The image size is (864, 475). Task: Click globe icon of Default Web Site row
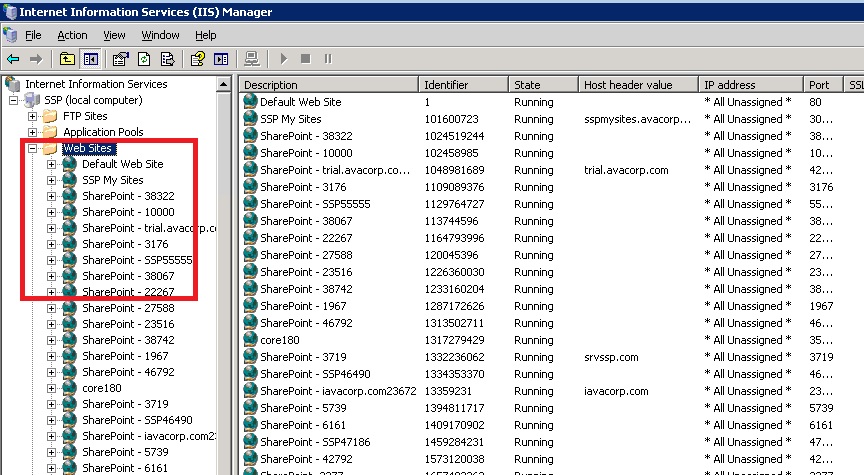(x=251, y=101)
